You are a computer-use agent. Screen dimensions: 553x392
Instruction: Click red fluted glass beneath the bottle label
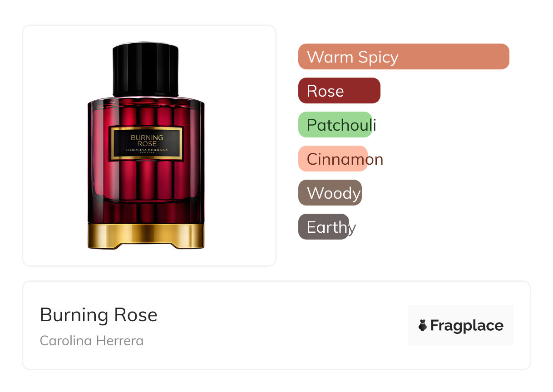146,181
